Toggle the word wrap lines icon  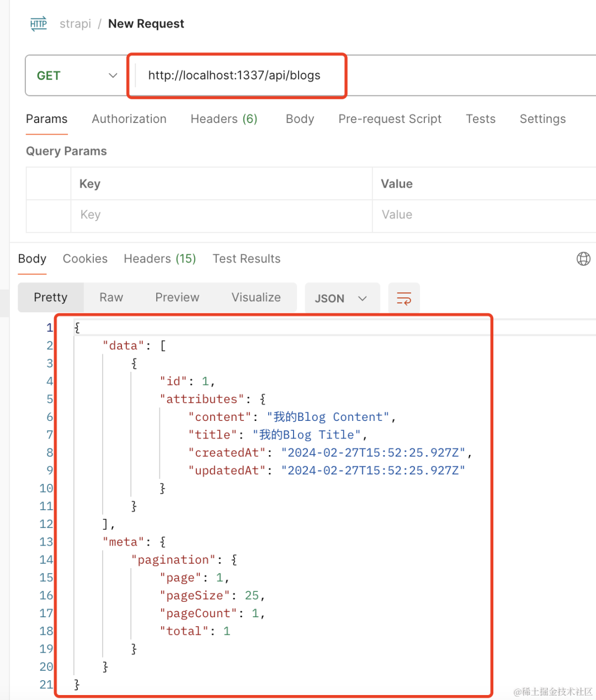coord(404,298)
